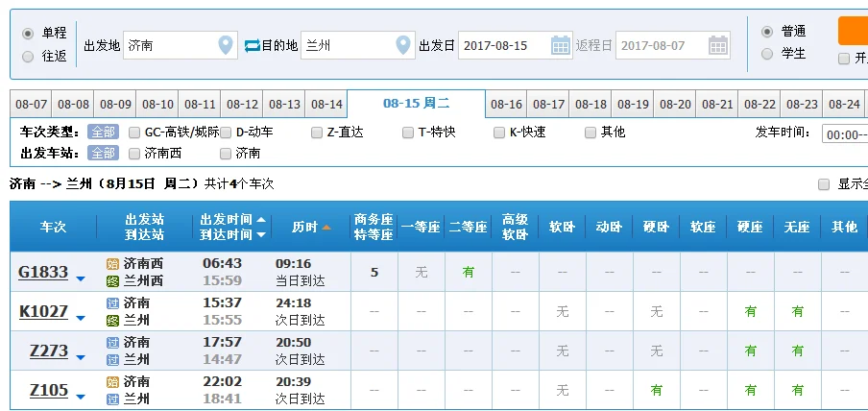Click the 目的地 input field with 兰州
868x411 pixels.
click(358, 45)
